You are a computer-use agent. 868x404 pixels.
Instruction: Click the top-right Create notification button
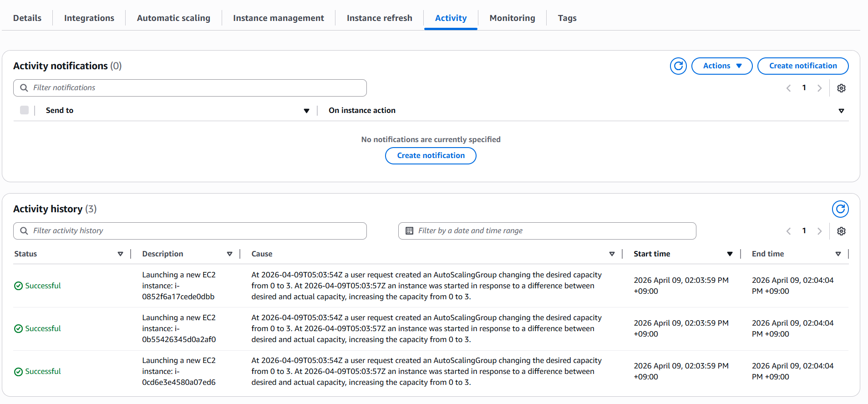[803, 66]
